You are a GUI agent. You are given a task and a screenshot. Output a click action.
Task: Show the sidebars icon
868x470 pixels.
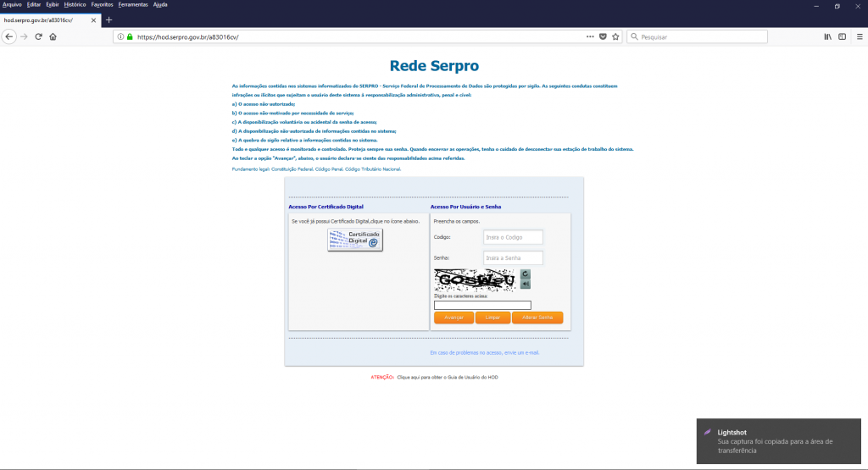pyautogui.click(x=842, y=37)
